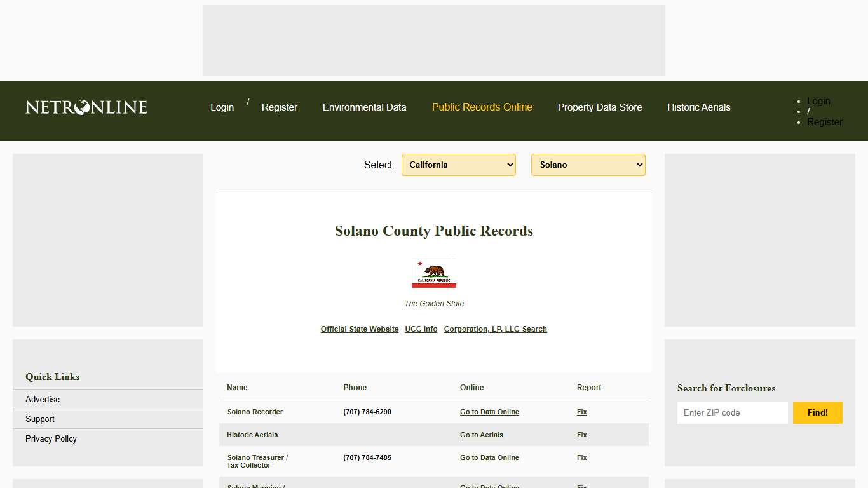The image size is (868, 488).
Task: Visit Historic Aerials from the top navigation
Action: [x=698, y=107]
